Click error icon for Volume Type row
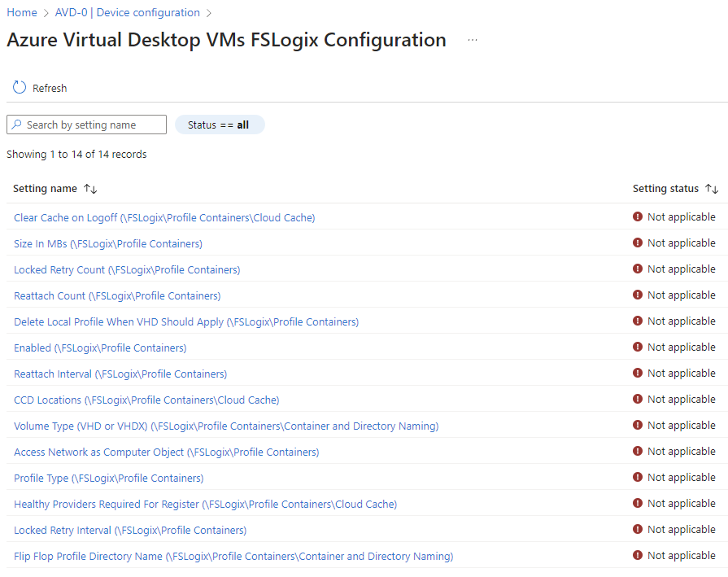The image size is (728, 577). click(x=638, y=425)
